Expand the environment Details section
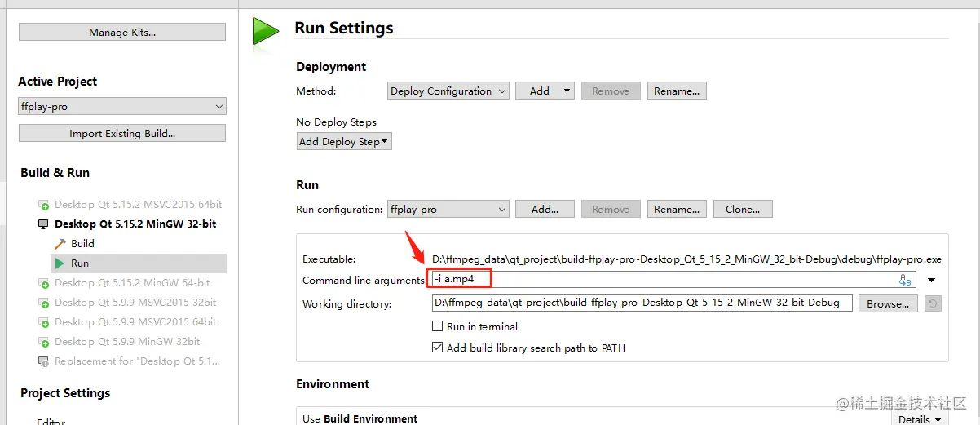980x425 pixels. coord(920,419)
